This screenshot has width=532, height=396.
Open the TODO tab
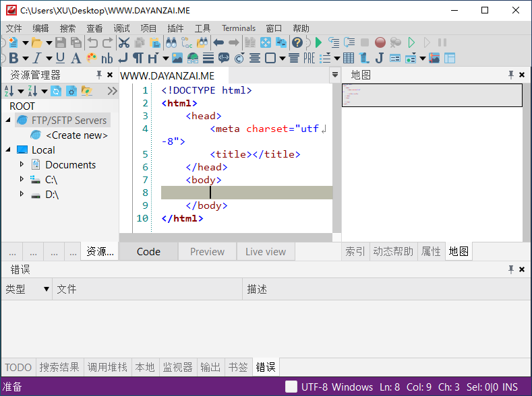(18, 367)
